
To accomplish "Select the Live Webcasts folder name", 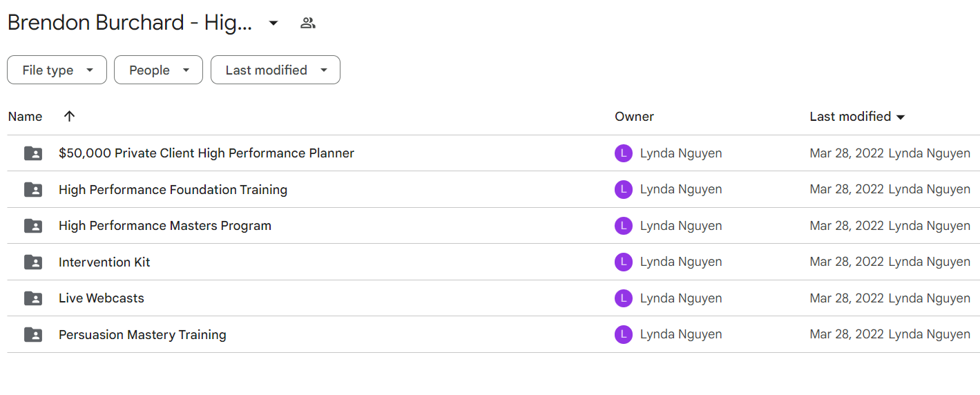I will point(102,298).
